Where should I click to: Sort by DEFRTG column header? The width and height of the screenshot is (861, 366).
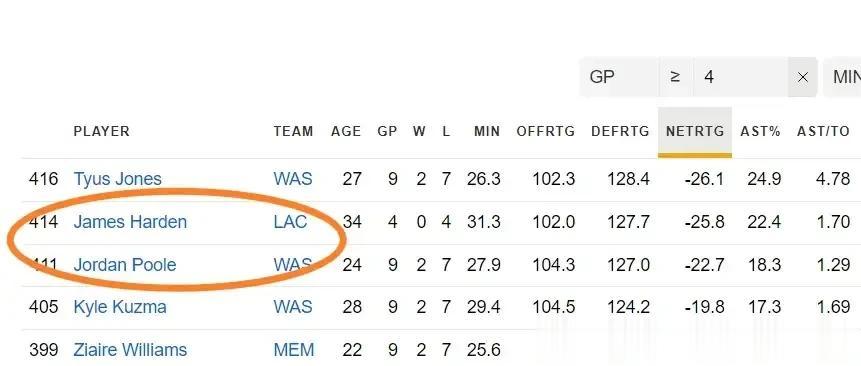[x=620, y=132]
